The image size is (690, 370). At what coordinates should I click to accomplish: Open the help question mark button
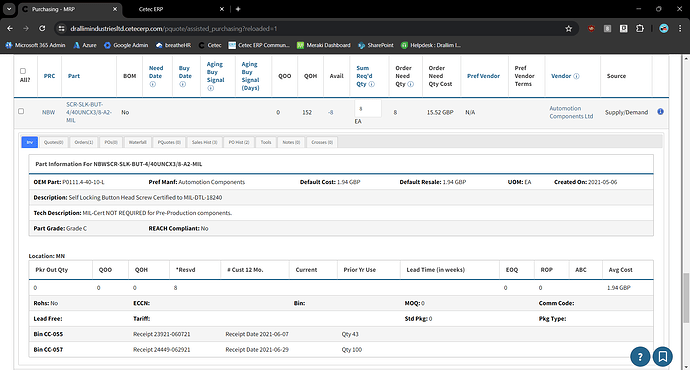point(640,356)
